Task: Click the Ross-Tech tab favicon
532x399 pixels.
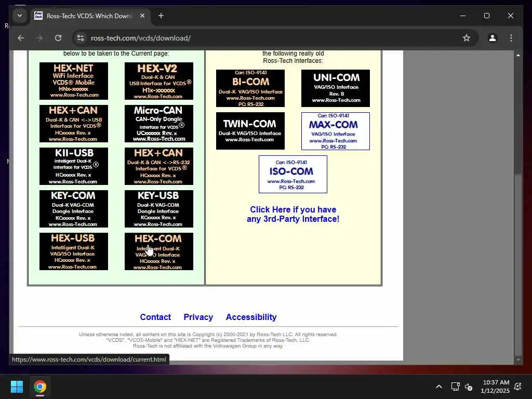Action: click(38, 16)
